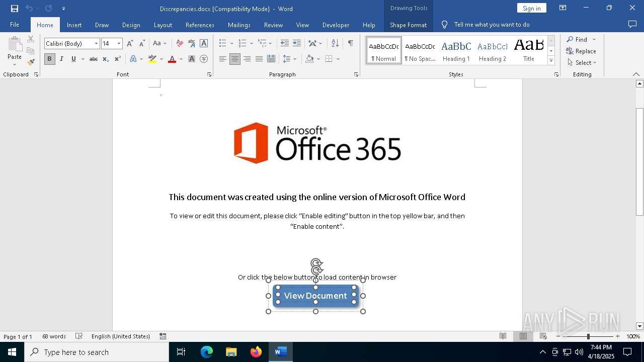Screen dimensions: 644x362
Task: Apply yellow text highlight color
Action: click(152, 59)
